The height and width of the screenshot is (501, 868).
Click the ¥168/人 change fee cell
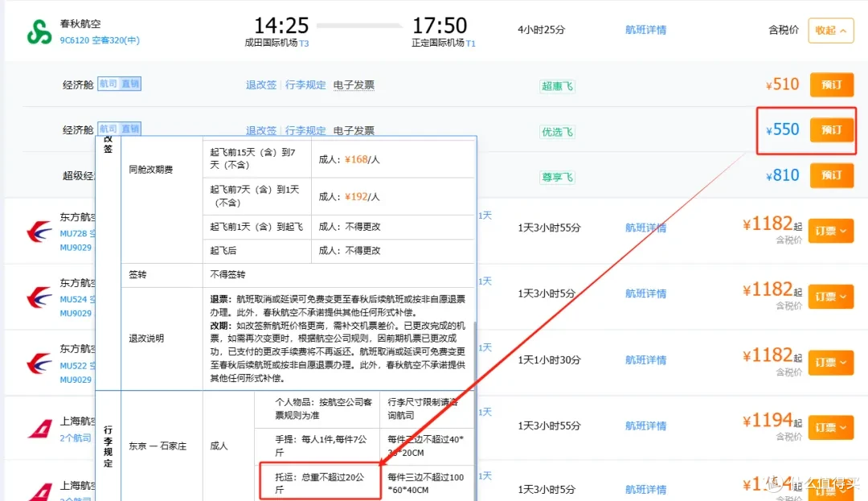pos(394,159)
